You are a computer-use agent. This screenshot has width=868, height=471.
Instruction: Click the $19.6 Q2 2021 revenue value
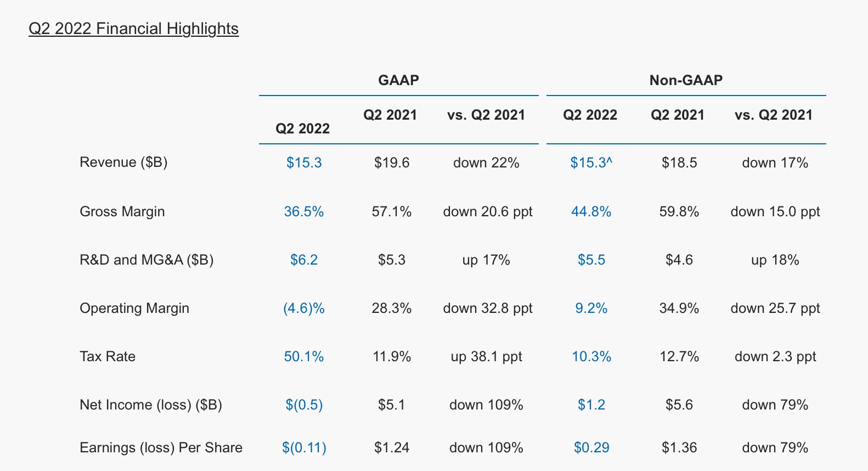click(392, 162)
